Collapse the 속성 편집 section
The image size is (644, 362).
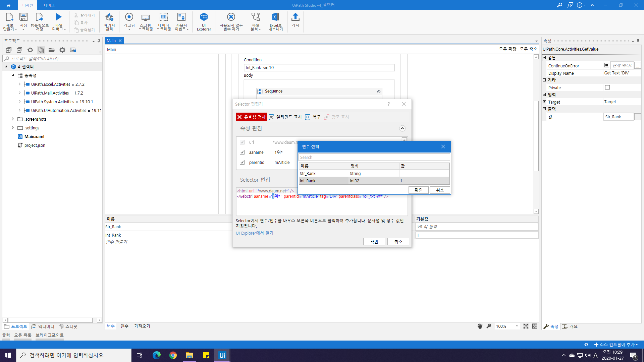(402, 128)
